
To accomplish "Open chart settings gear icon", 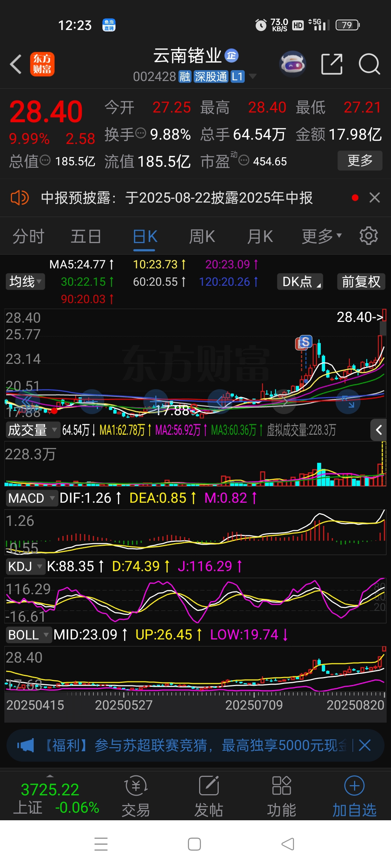I will 369,236.
